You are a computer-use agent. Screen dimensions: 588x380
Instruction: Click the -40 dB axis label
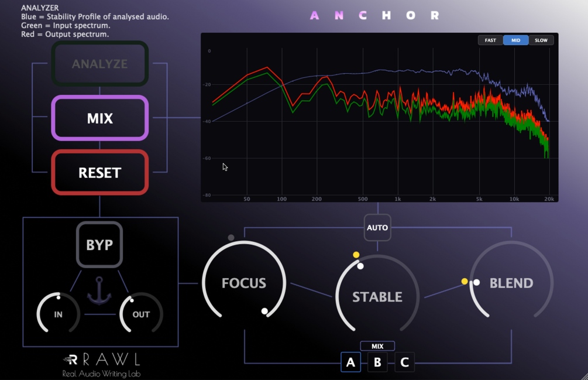[x=207, y=121]
